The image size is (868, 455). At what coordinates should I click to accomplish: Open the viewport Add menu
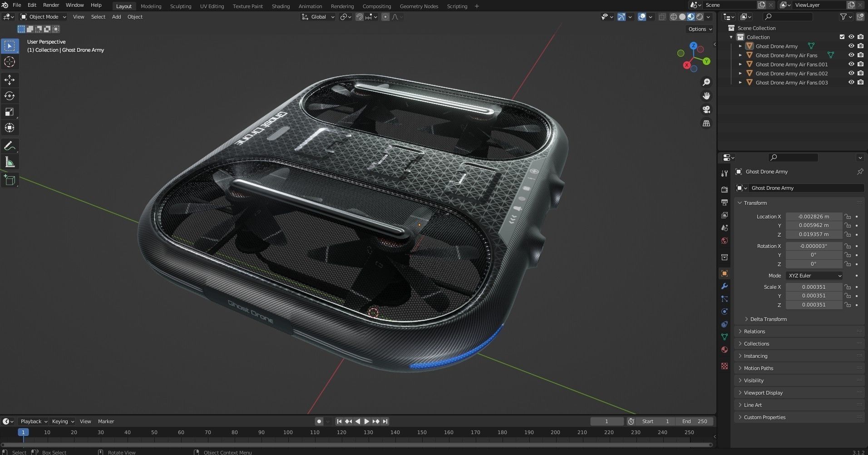(116, 17)
